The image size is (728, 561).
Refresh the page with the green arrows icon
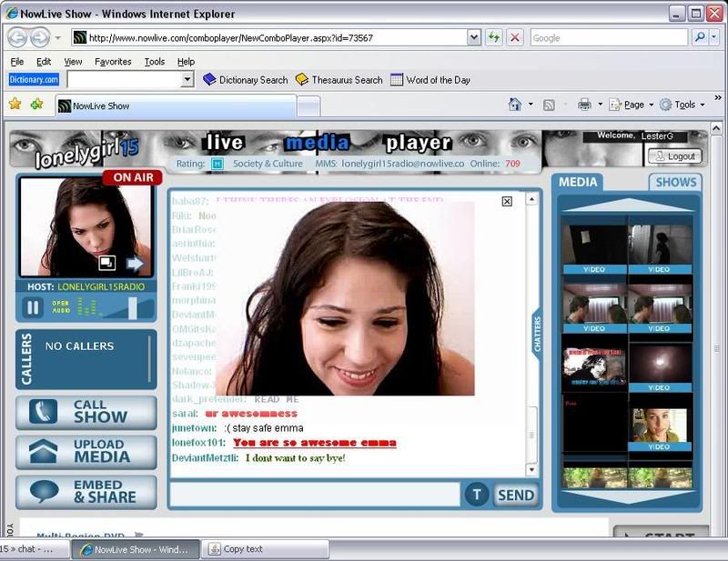point(494,37)
